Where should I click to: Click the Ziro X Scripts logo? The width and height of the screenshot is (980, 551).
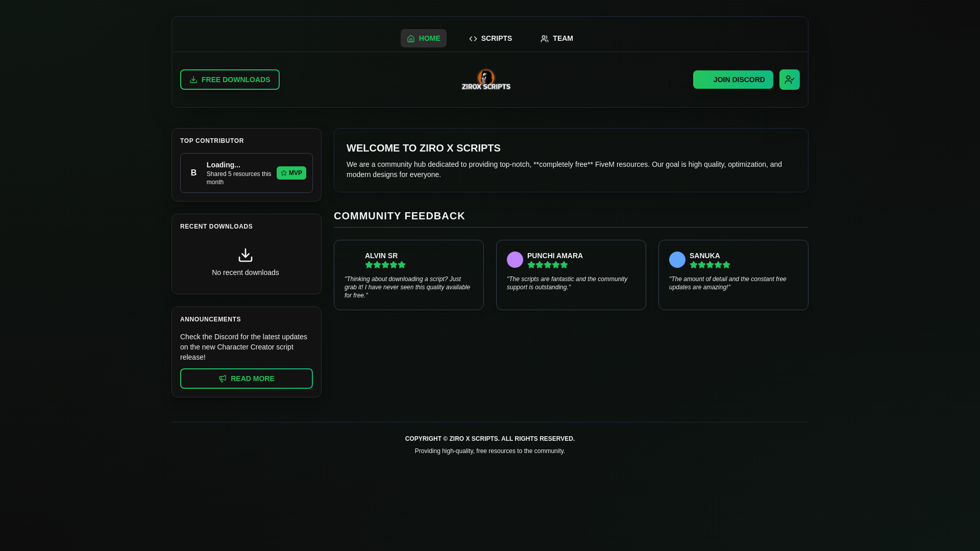(x=486, y=80)
